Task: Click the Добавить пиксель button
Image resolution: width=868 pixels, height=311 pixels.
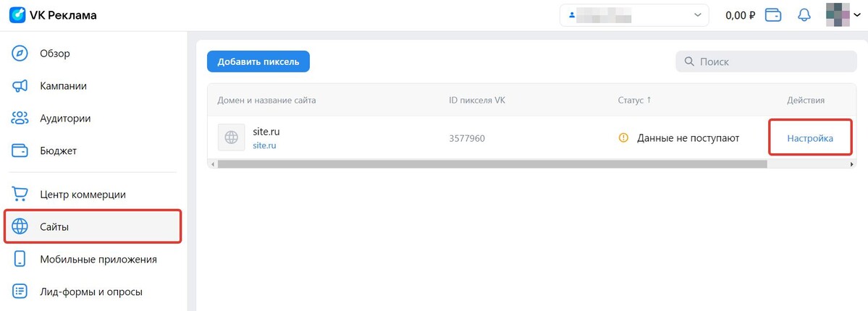Action: point(258,61)
